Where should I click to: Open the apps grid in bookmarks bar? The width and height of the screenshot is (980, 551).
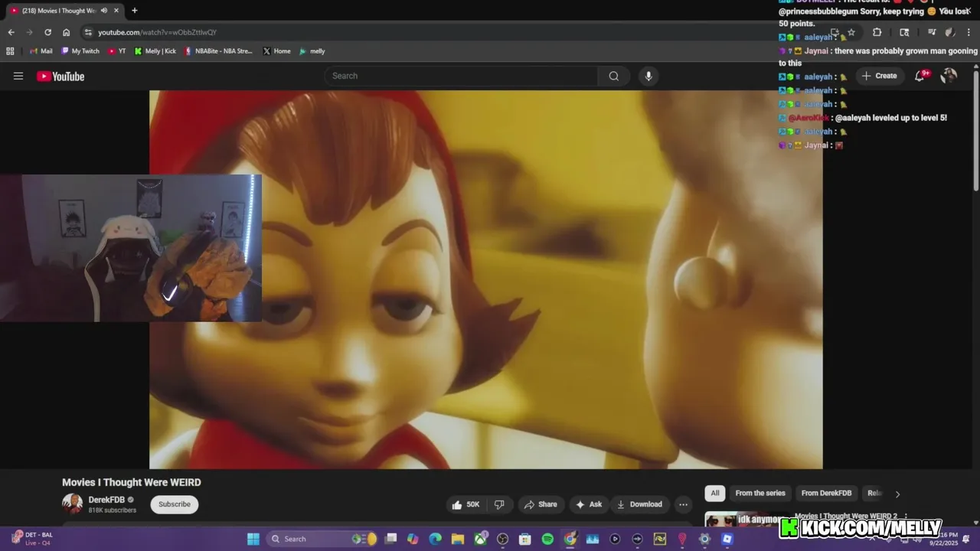pos(10,51)
